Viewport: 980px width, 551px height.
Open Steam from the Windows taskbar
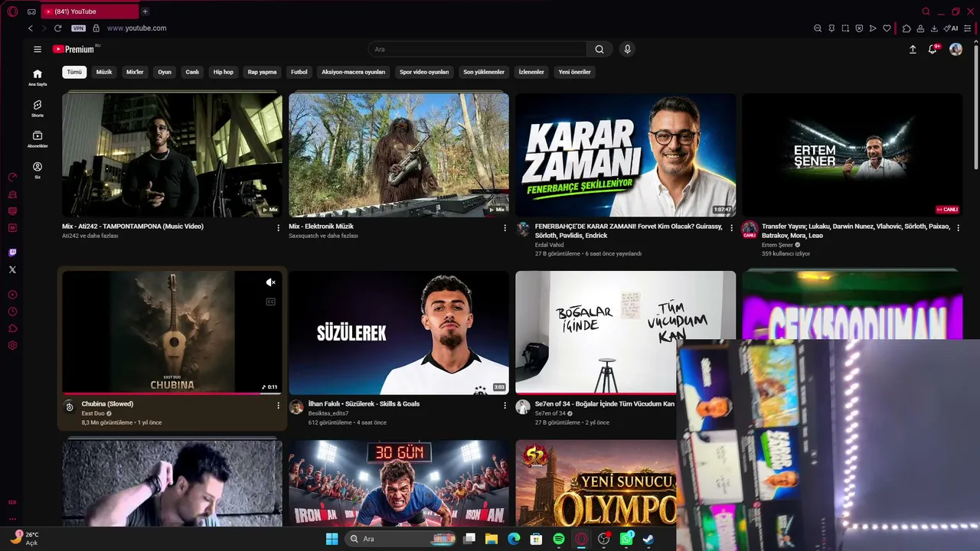(649, 539)
